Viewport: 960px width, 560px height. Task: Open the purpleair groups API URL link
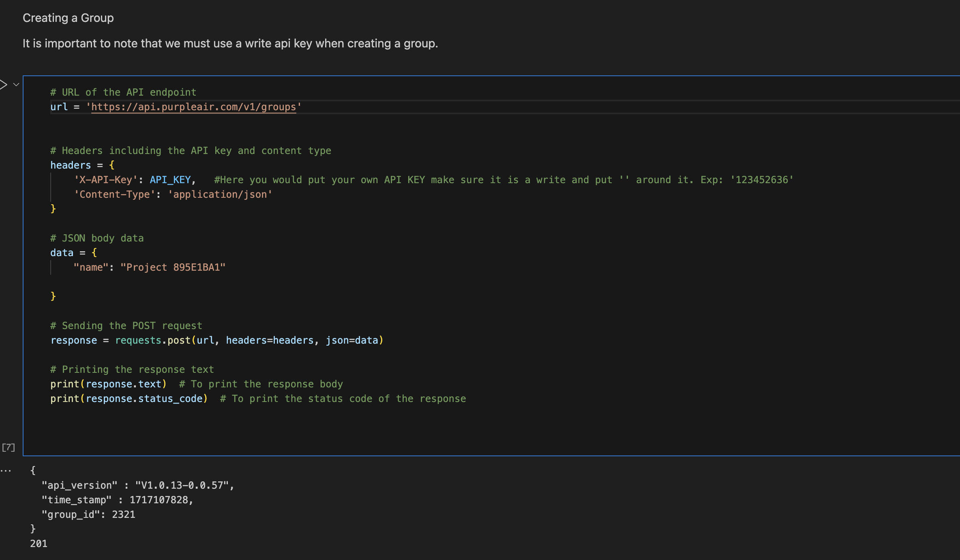click(x=193, y=107)
